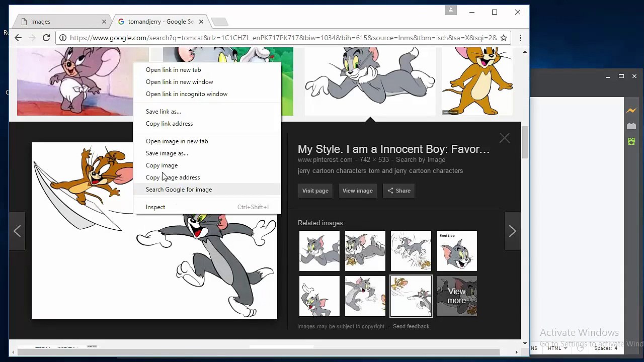The width and height of the screenshot is (644, 362).
Task: Open the Final Step related image thumbnail
Action: [457, 251]
